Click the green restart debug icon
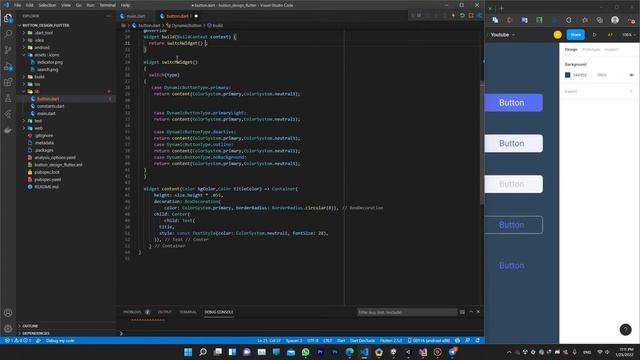This screenshot has width=640, height=360. coord(462,16)
